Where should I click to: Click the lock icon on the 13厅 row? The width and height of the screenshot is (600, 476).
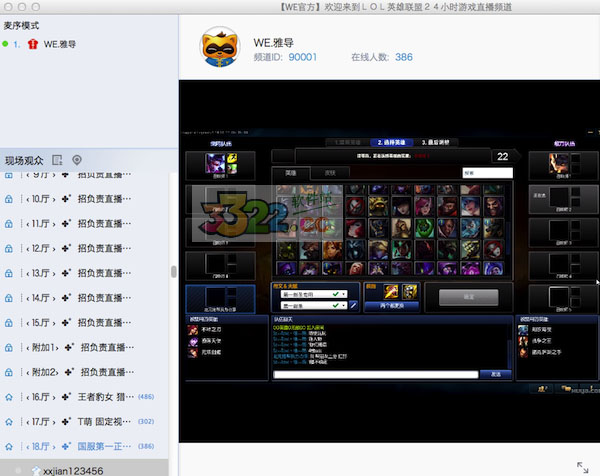pos(9,273)
